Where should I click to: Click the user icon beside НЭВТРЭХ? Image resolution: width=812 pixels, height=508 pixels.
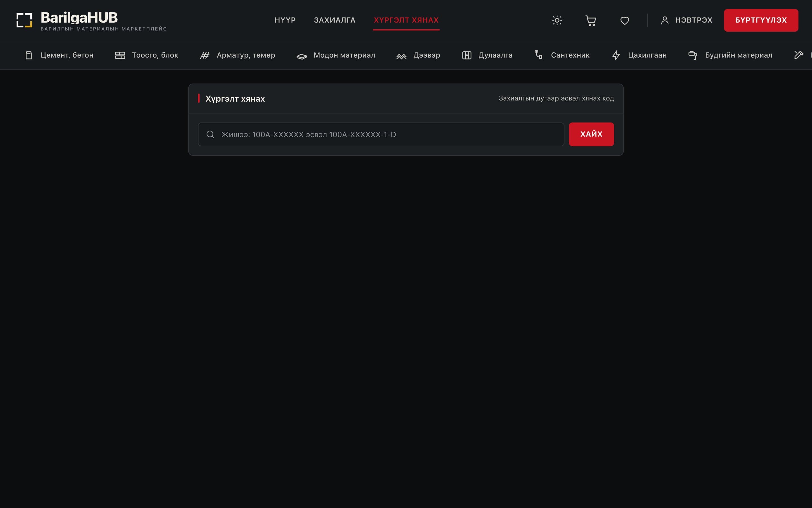pos(665,20)
